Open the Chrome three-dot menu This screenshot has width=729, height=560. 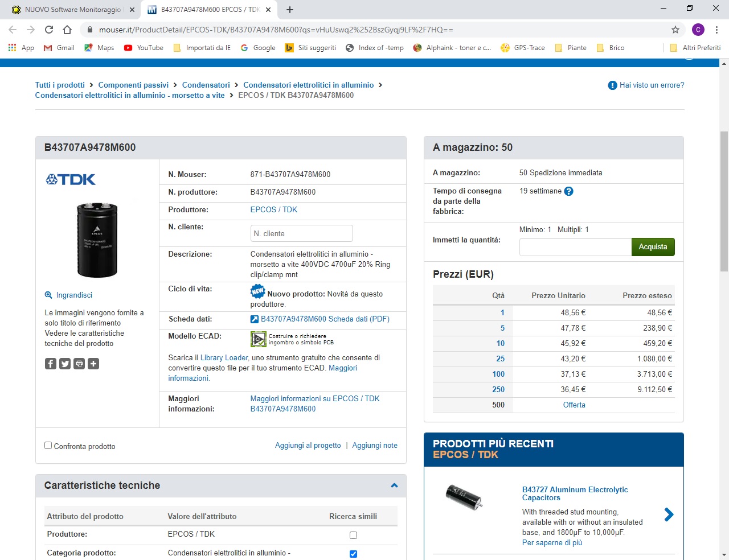(716, 30)
